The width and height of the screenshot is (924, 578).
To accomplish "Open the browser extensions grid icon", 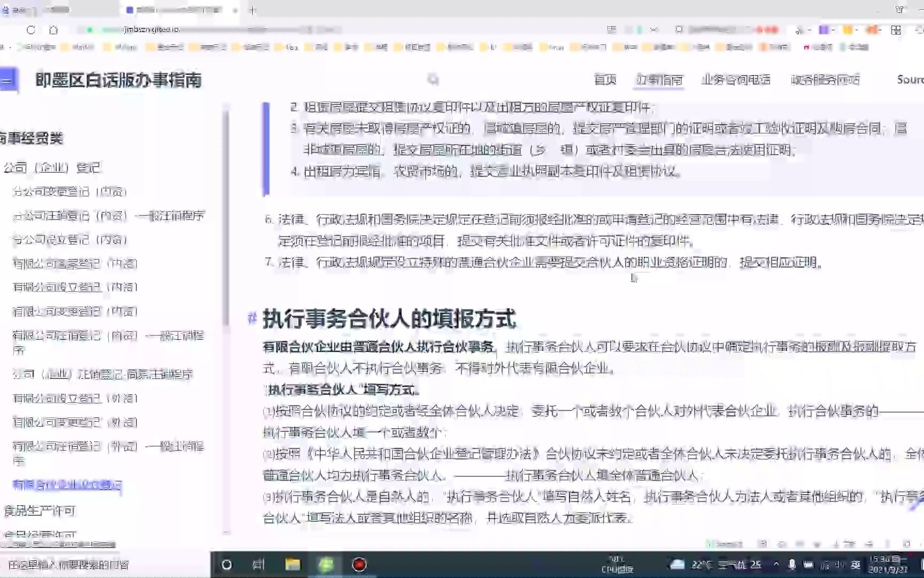I will (x=896, y=30).
